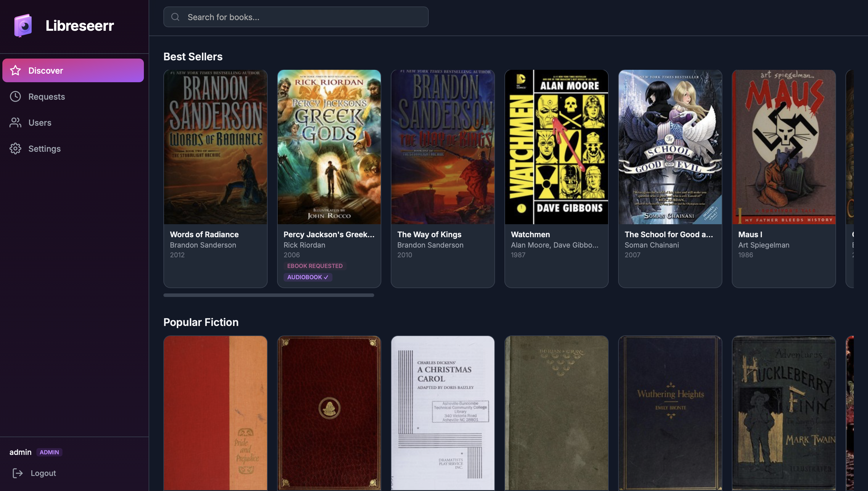Open A Christmas Carol cover
Screen dimensions: 868x491
click(x=443, y=413)
